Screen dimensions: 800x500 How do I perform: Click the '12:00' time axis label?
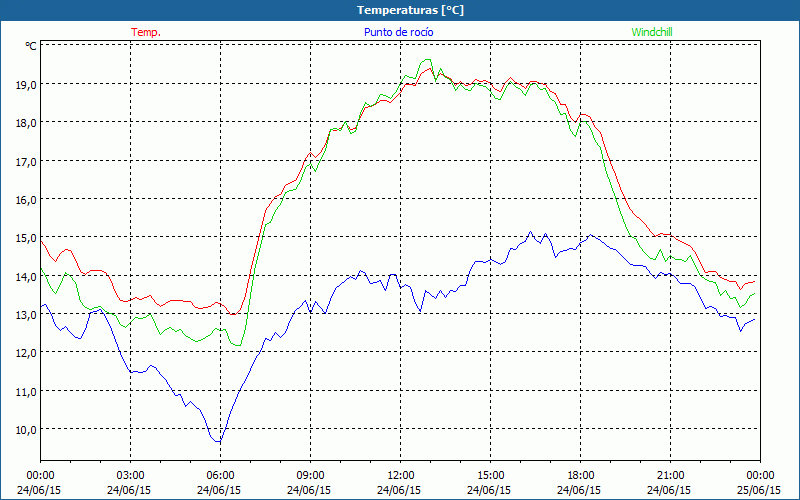(x=401, y=476)
